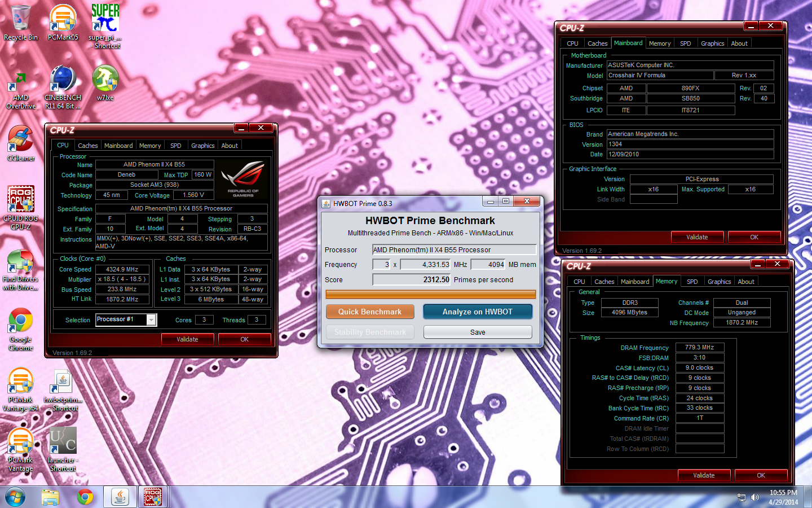Click Validate in CPU tab window
Screen dimensions: 812x508
(x=187, y=339)
